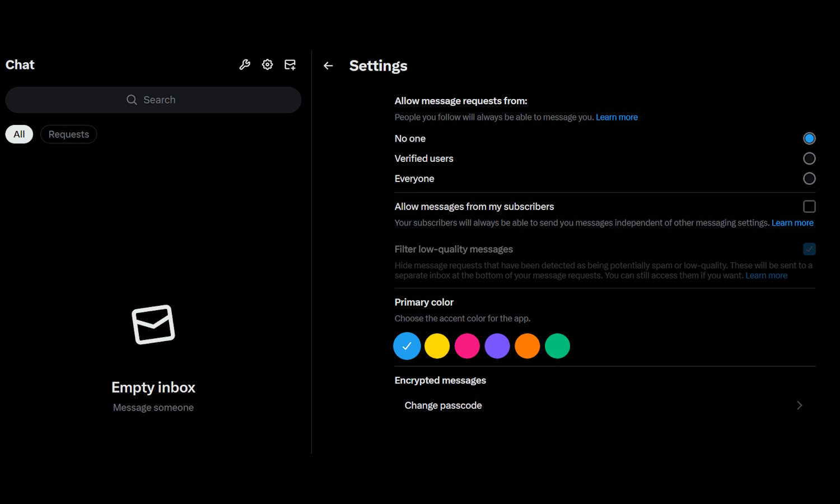Image resolution: width=840 pixels, height=504 pixels.
Task: Click the empty inbox envelope illustration
Action: pyautogui.click(x=153, y=325)
